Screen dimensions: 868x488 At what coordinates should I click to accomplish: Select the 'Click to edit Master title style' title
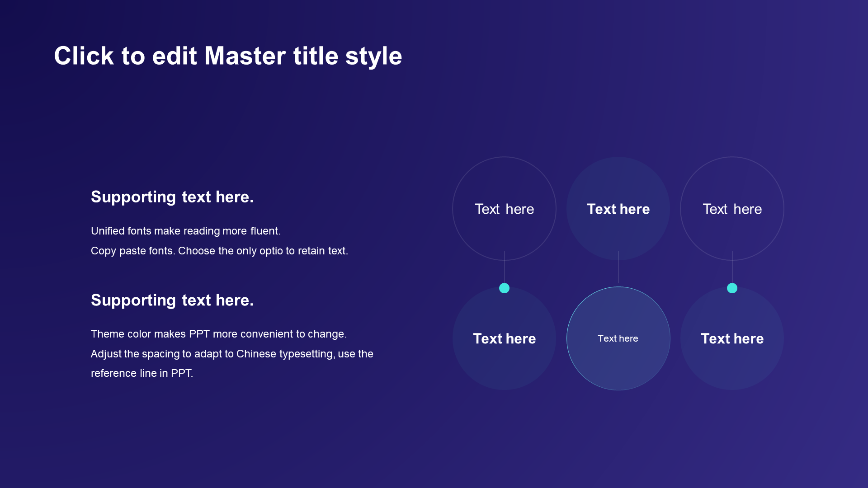point(228,56)
